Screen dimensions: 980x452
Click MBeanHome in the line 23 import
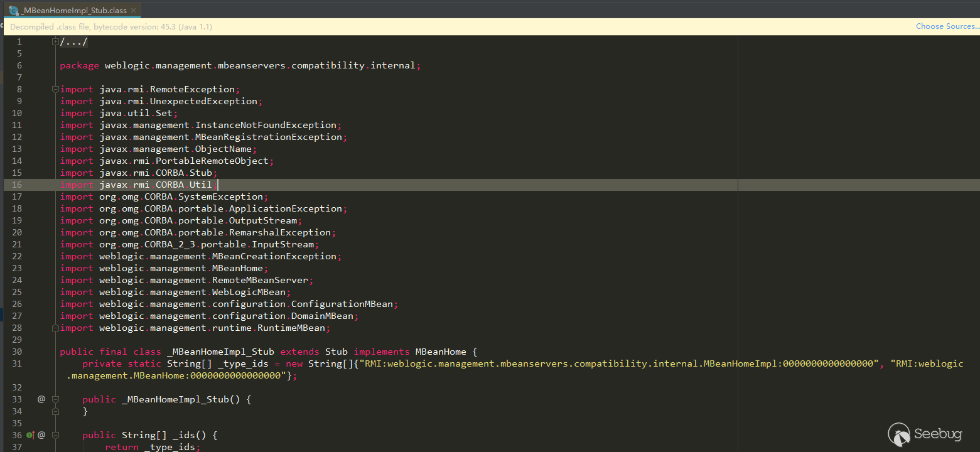point(237,268)
